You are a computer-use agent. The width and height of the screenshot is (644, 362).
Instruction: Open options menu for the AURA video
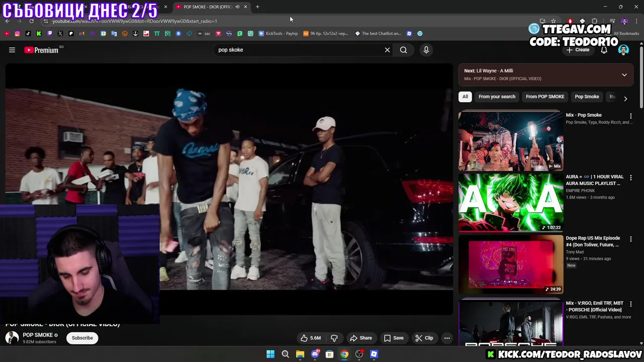pos(631,177)
